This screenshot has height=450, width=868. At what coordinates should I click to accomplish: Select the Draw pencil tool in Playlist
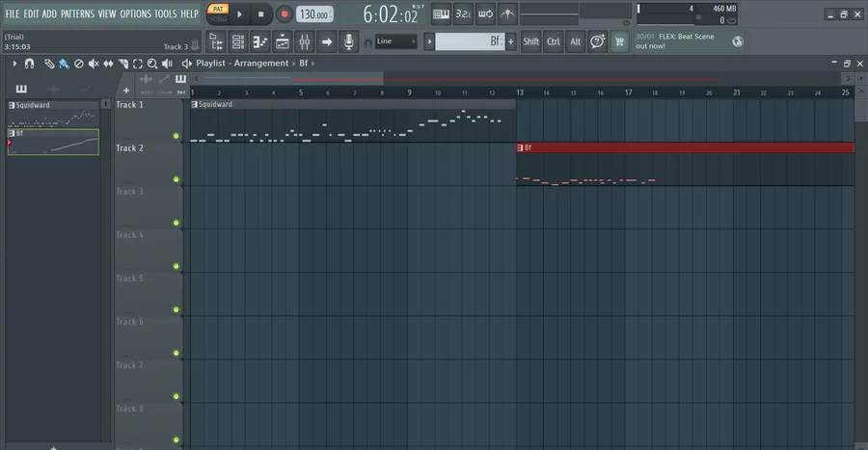point(49,64)
